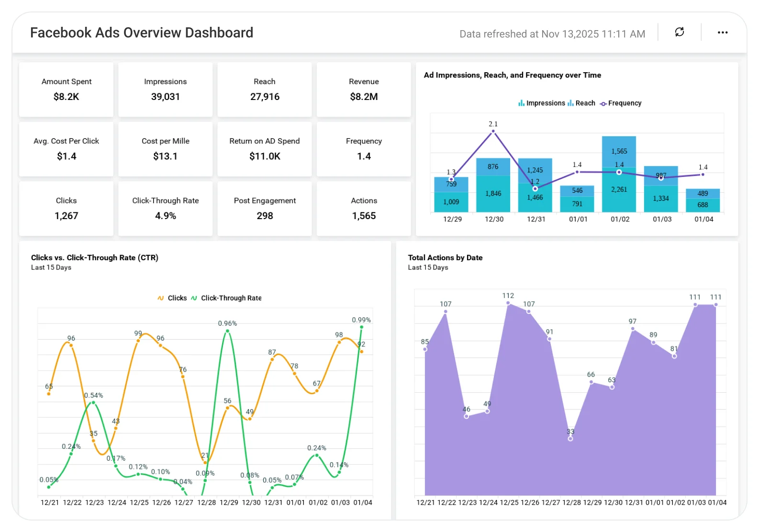Click the Facebook Ads Overview Dashboard title

[x=142, y=33]
